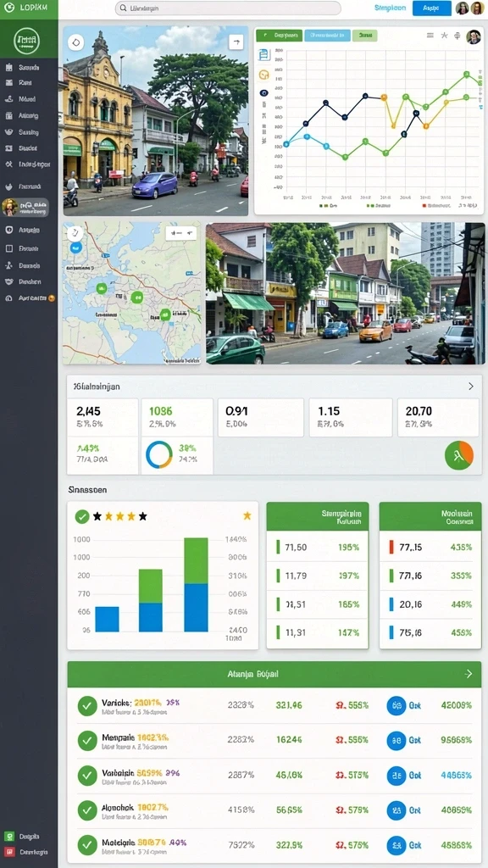Open the hamburger menu icon above the chart

pos(430,36)
